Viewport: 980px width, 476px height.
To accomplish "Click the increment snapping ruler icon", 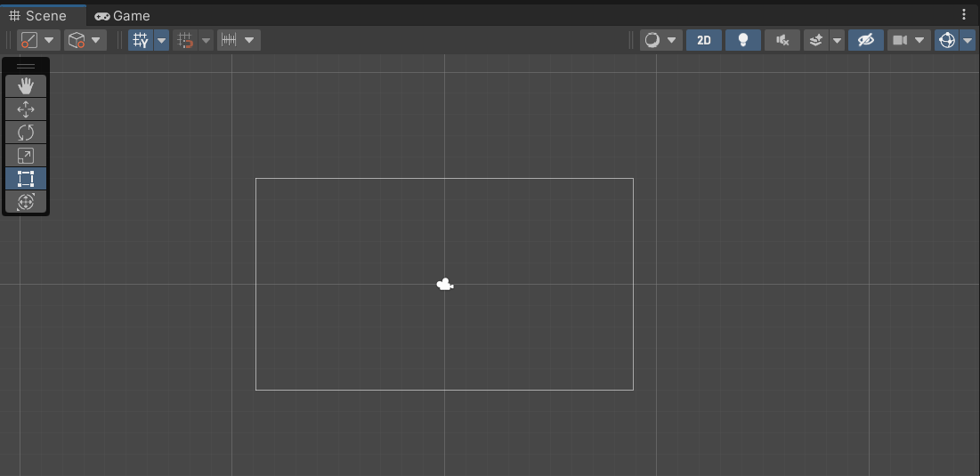I will pyautogui.click(x=229, y=40).
